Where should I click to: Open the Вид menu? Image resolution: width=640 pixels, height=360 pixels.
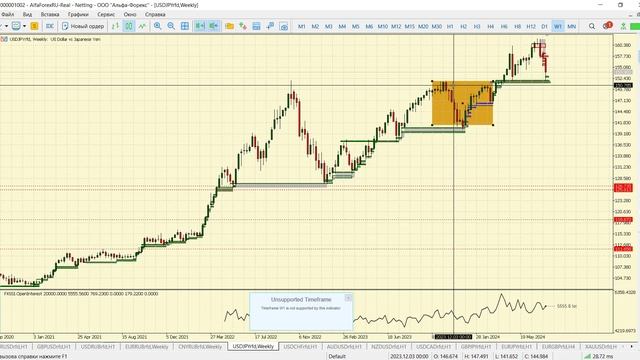tap(27, 14)
